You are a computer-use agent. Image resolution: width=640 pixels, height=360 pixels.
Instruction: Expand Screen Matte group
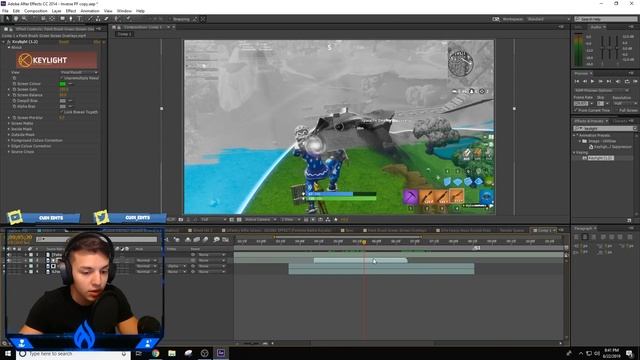pyautogui.click(x=9, y=123)
